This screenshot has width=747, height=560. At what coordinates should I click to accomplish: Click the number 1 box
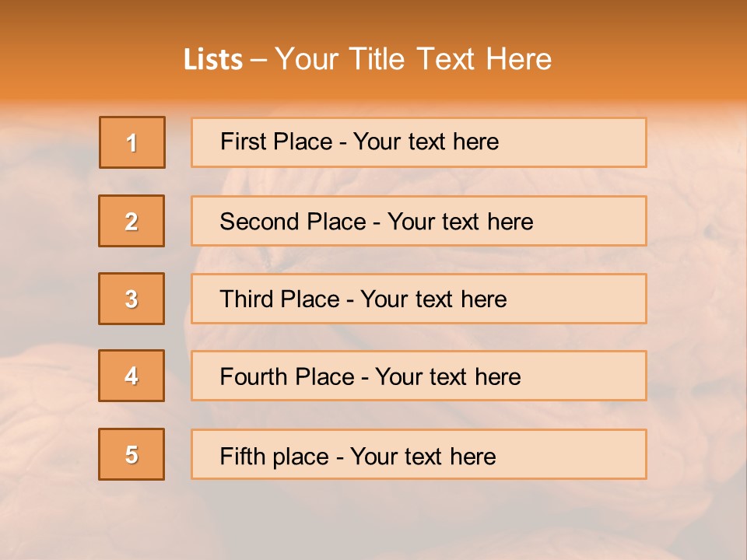[x=132, y=142]
